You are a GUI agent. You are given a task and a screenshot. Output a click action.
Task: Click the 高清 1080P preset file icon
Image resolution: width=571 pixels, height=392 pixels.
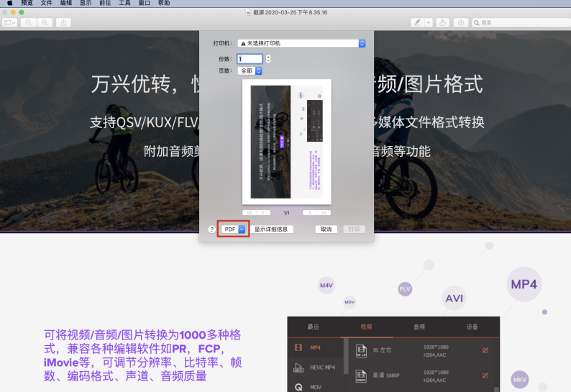coord(361,375)
